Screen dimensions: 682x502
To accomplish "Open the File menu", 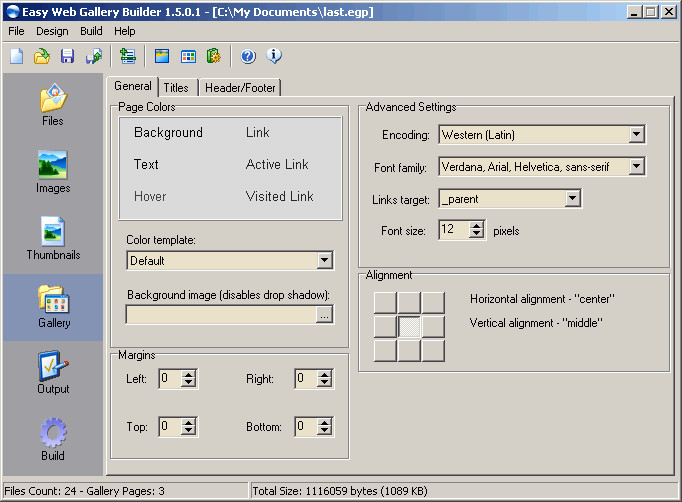I will [17, 31].
